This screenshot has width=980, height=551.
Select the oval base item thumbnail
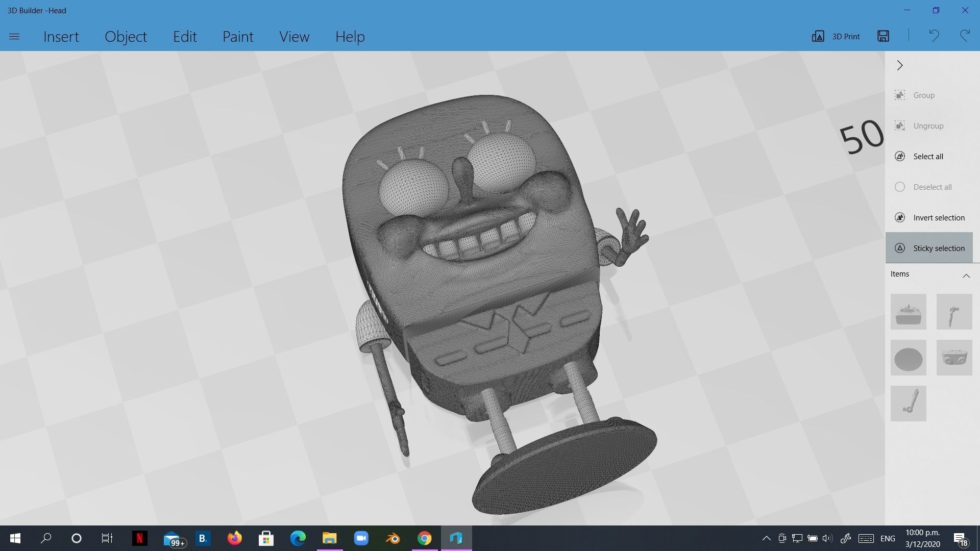[x=909, y=358]
